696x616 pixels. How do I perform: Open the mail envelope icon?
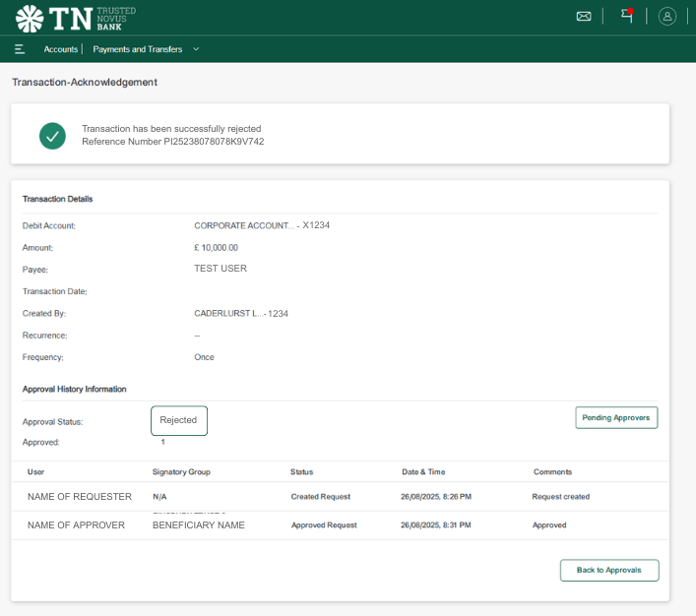pyautogui.click(x=584, y=16)
